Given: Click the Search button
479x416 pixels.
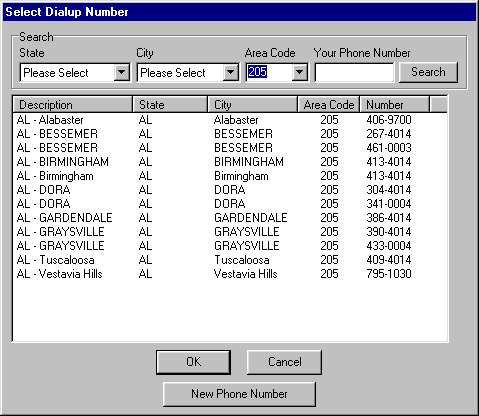Looking at the screenshot, I should click(428, 72).
